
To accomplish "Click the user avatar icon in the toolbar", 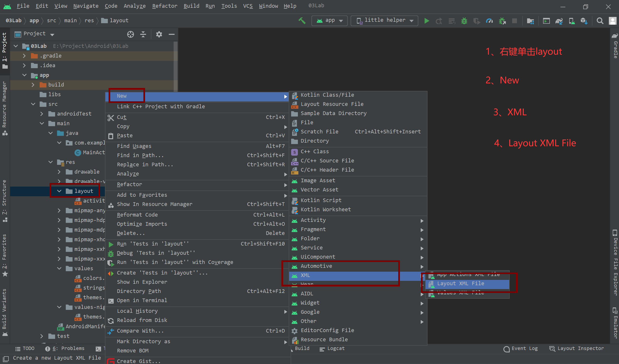I will point(612,21).
